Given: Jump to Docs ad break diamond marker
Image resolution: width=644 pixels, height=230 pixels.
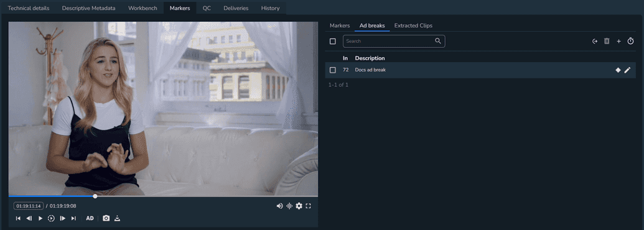Looking at the screenshot, I should 618,70.
